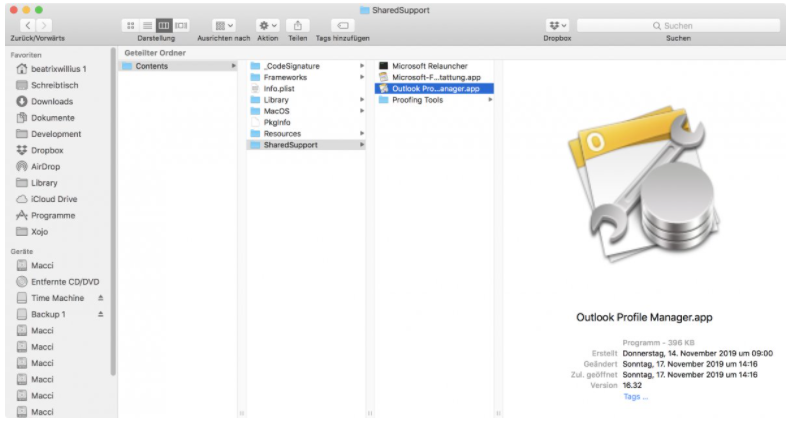Open the Ausrichten nach dropdown
This screenshot has width=788, height=421.
click(x=223, y=24)
